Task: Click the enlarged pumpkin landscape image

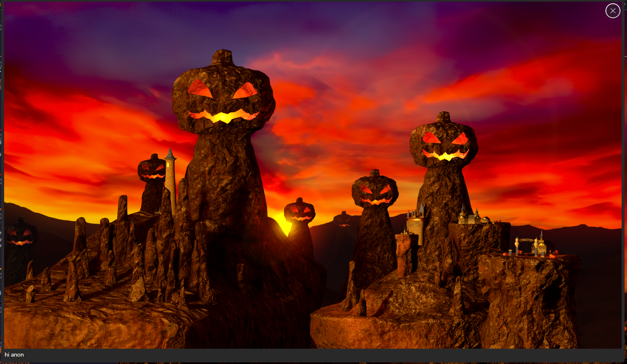Action: 313,175
